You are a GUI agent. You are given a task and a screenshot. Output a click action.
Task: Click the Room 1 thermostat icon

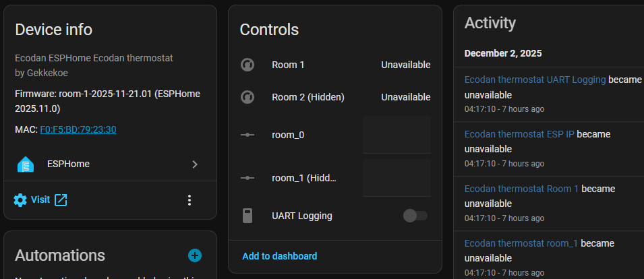click(247, 65)
